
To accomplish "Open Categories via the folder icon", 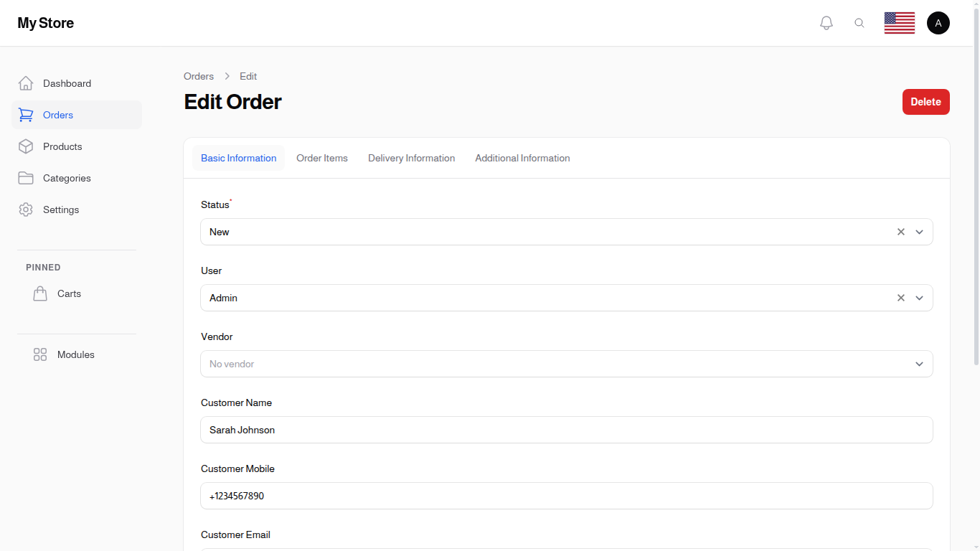I will tap(26, 177).
